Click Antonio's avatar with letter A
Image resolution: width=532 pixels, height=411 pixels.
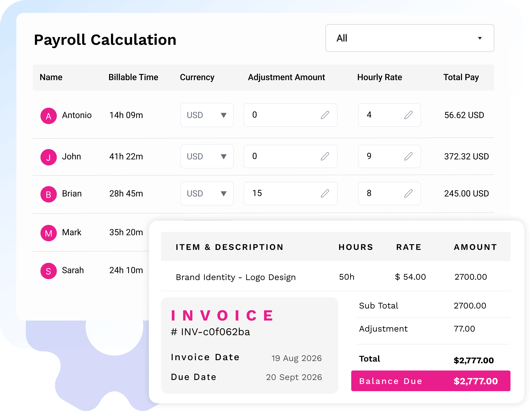coord(48,116)
